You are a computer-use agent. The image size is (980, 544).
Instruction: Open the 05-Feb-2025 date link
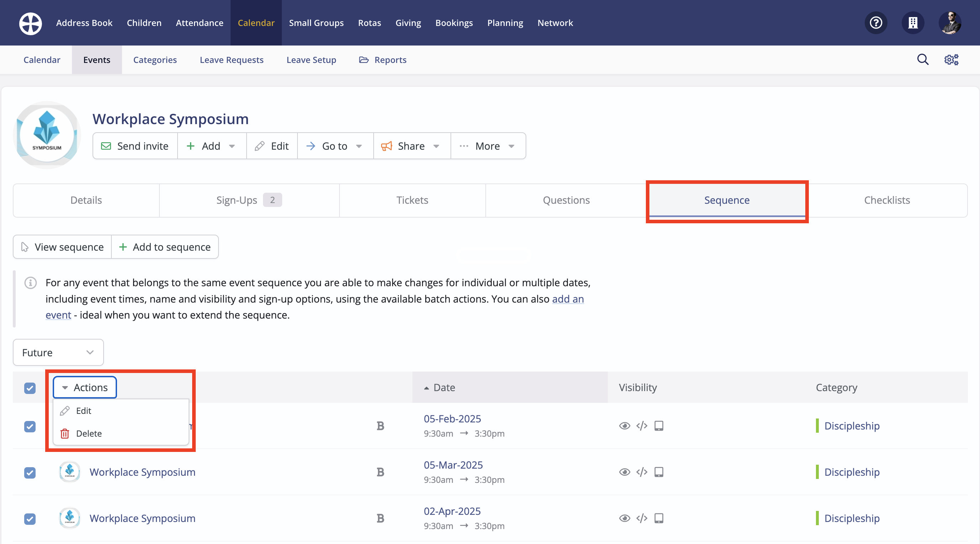tap(452, 418)
